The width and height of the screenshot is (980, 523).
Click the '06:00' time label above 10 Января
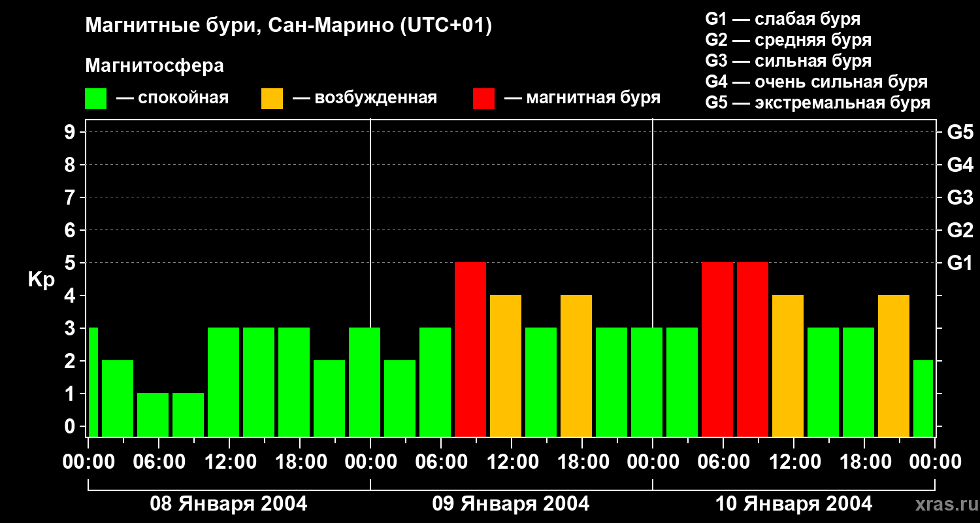pos(723,462)
